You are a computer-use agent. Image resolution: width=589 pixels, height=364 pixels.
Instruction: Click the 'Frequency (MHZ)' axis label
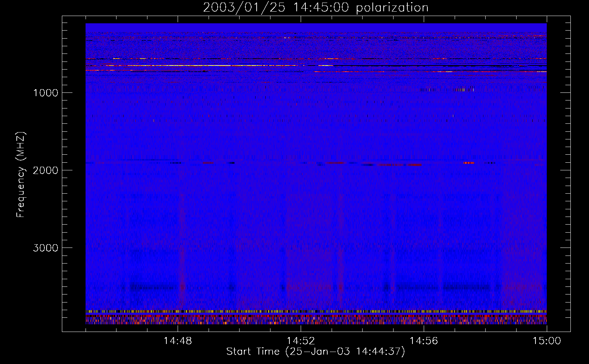[x=21, y=175]
